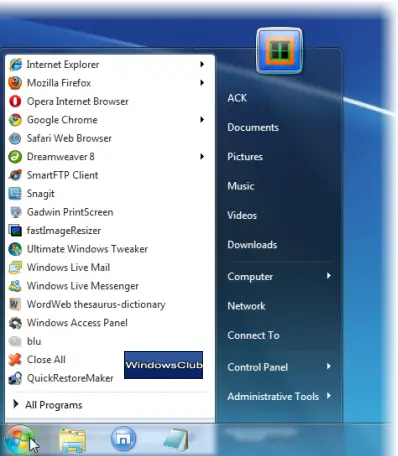Open the Downloads folder

coord(252,245)
